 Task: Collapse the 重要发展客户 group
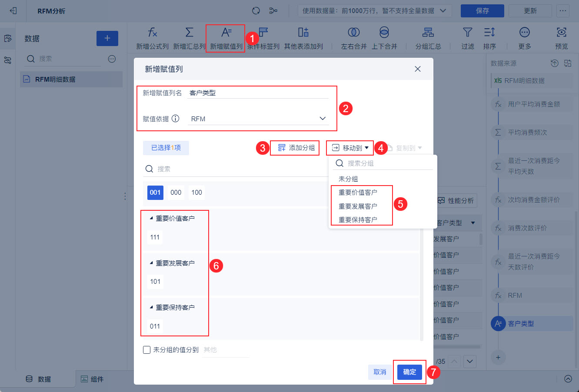point(151,263)
